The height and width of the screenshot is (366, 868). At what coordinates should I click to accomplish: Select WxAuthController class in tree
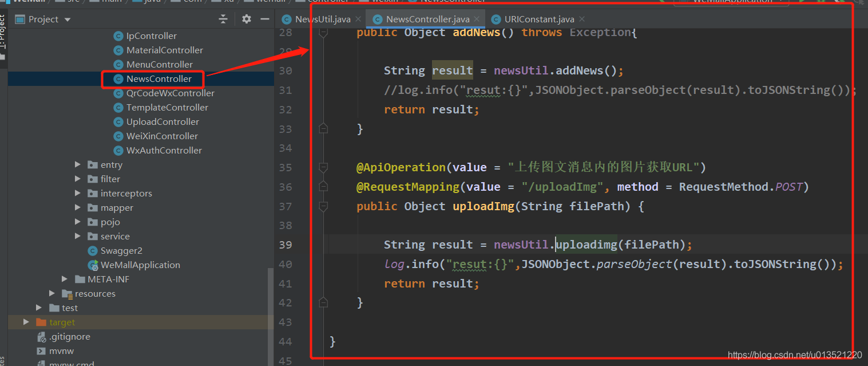[x=164, y=151]
